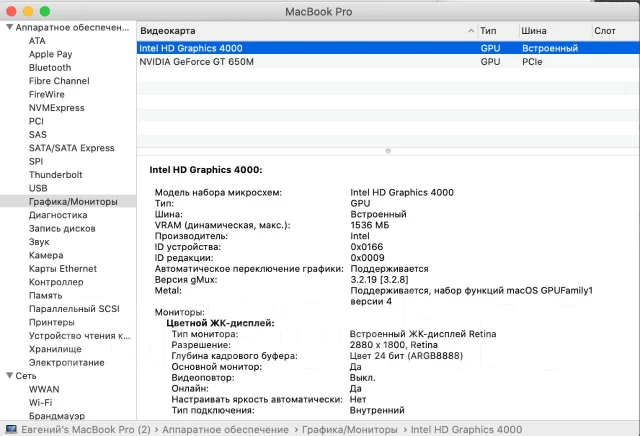Open Принтеры sidebar entry
Screen dimensions: 640x436
pyautogui.click(x=52, y=323)
